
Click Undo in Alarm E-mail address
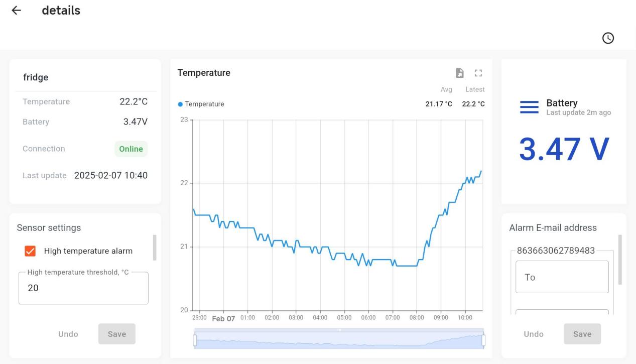click(534, 334)
